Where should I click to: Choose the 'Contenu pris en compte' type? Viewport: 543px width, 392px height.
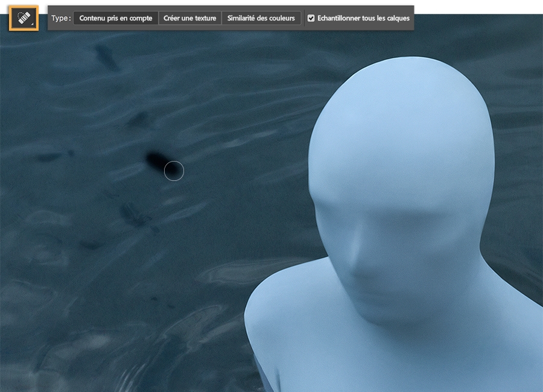pyautogui.click(x=116, y=18)
